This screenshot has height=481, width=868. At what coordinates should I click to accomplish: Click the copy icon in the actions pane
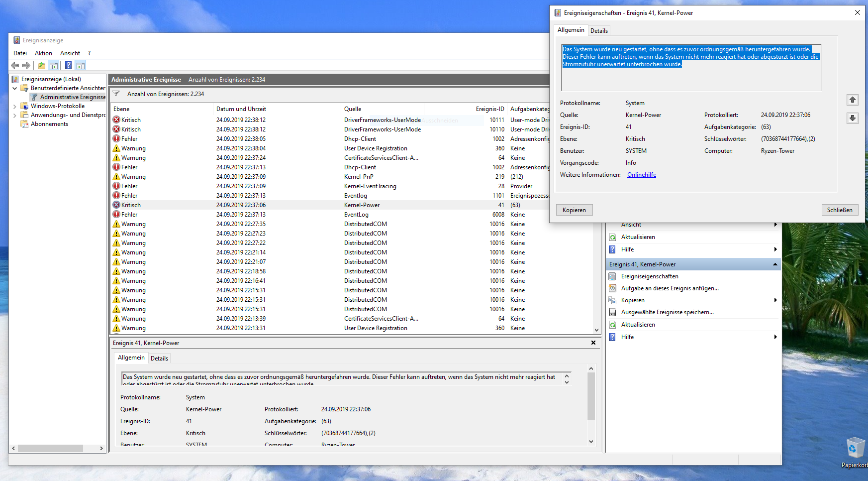coord(613,300)
